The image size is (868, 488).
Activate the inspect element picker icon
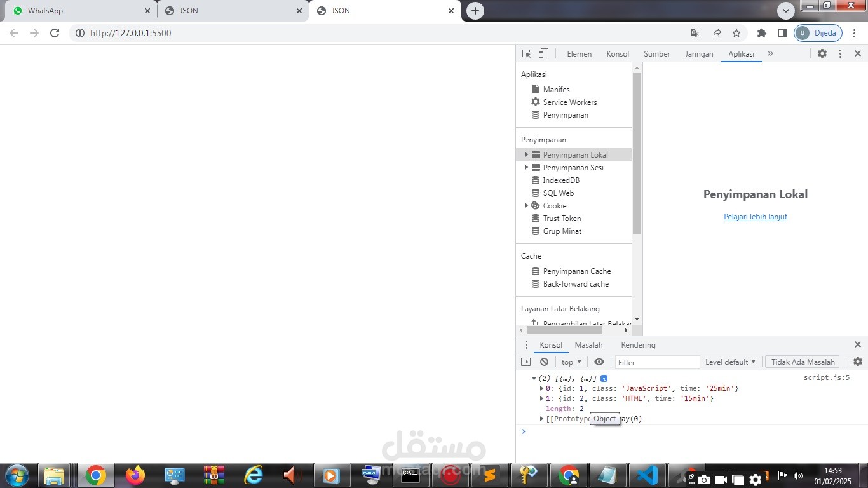(526, 54)
